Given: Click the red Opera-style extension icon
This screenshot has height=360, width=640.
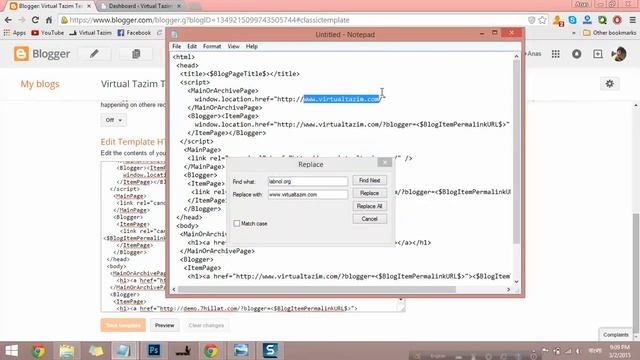Looking at the screenshot, I should click(x=617, y=20).
